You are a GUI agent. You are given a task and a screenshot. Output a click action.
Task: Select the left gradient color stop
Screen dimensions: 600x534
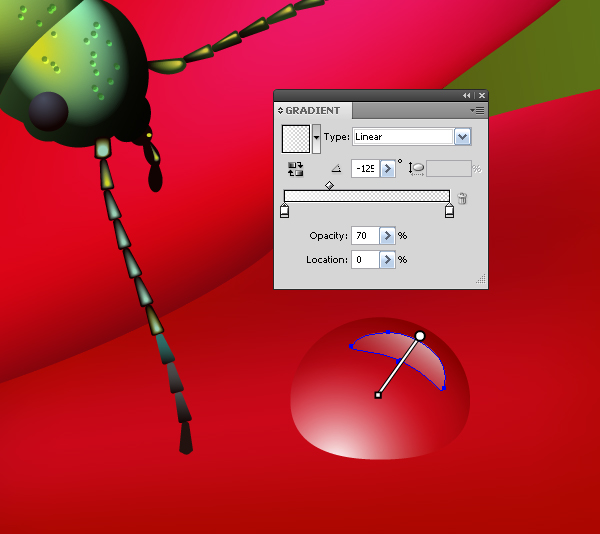284,211
